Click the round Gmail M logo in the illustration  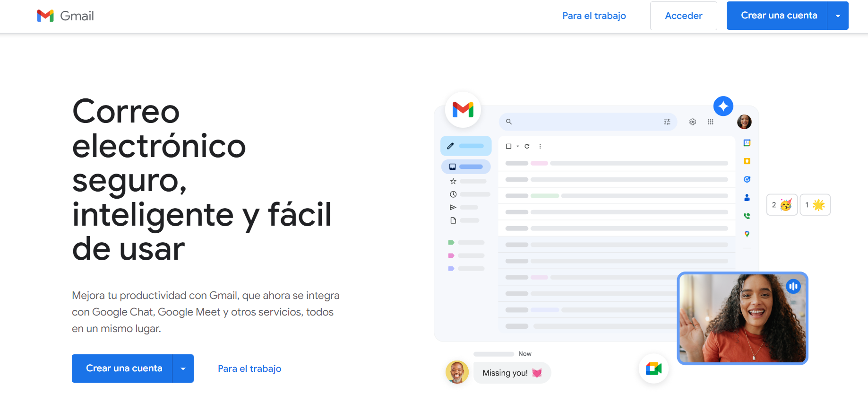tap(463, 110)
